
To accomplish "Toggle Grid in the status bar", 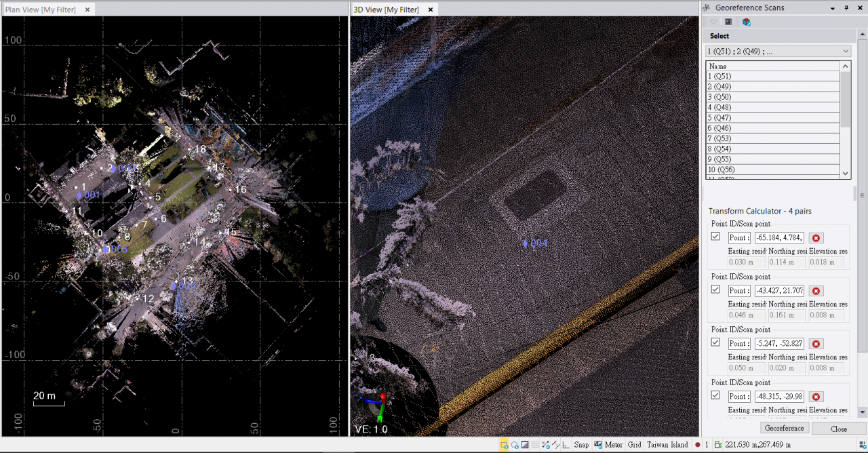I will (634, 445).
